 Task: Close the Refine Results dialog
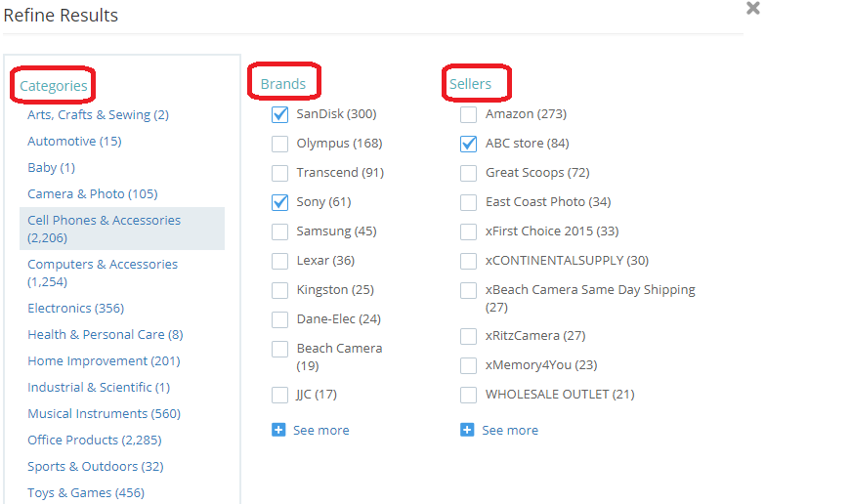[752, 9]
